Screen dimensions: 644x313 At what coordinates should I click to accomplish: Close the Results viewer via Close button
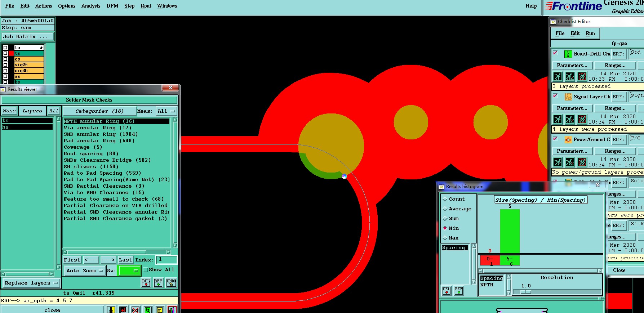click(52, 310)
